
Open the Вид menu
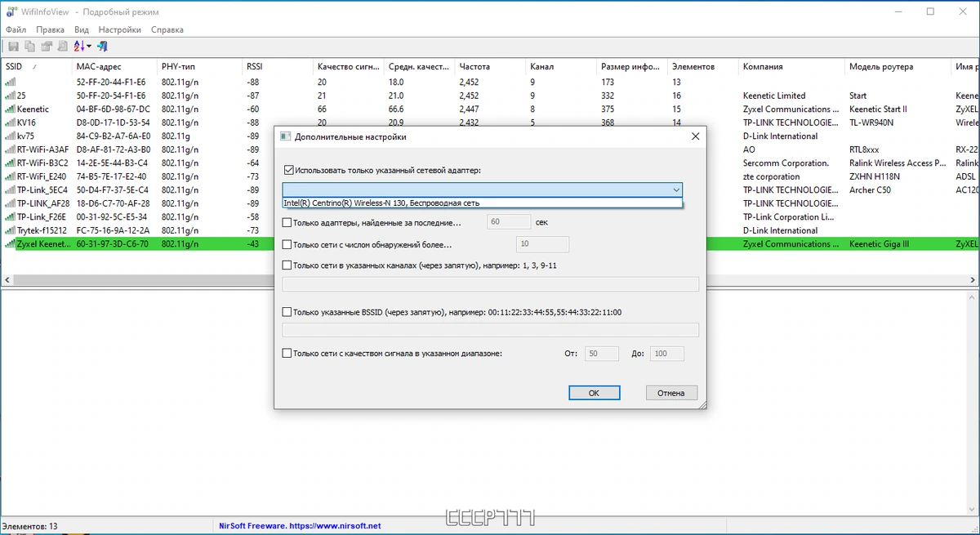point(82,29)
